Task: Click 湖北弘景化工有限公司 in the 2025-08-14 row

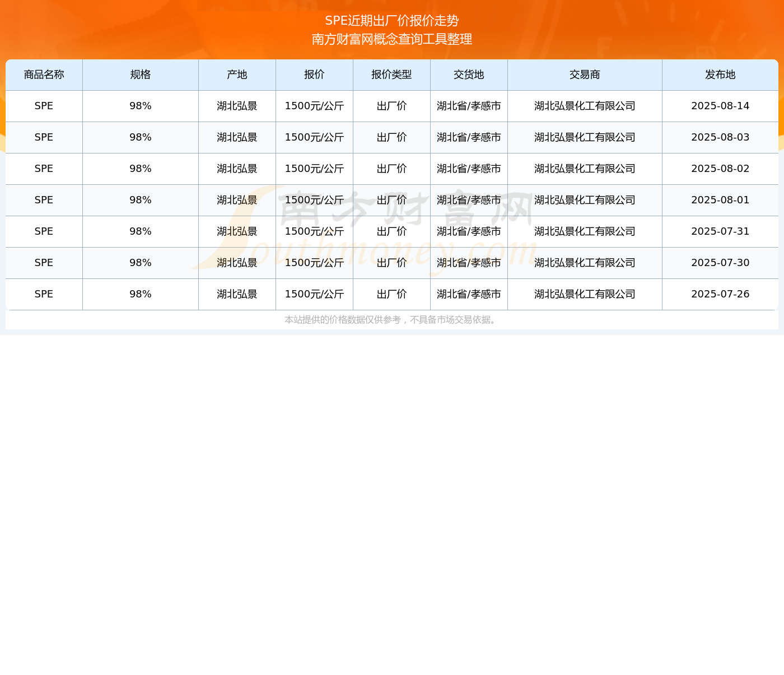Action: [585, 106]
